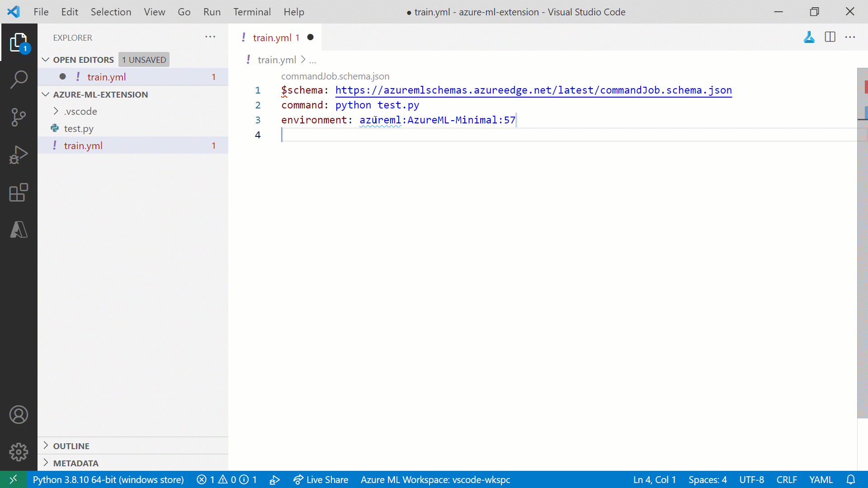The image size is (868, 488).
Task: Open the schema URL hyperlink on line 1
Action: tap(533, 90)
